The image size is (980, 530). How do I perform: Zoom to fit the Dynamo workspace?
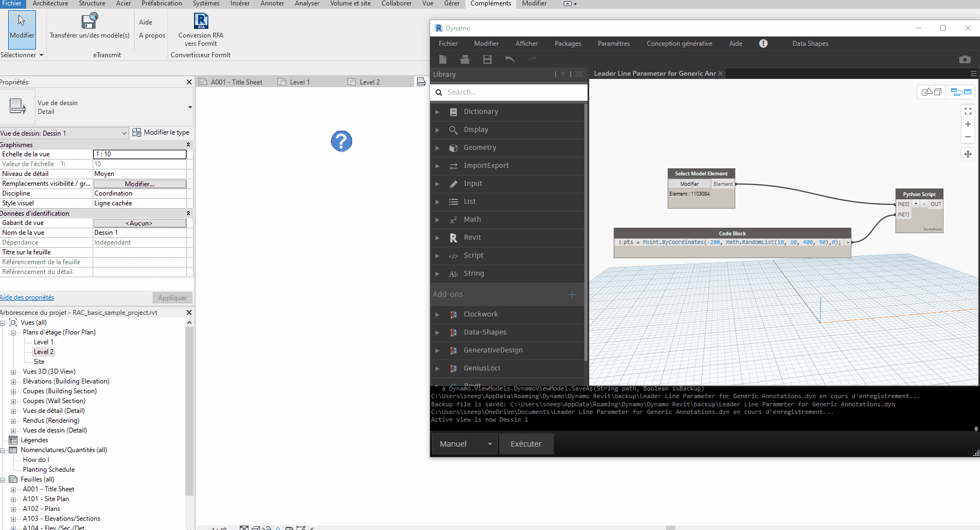pyautogui.click(x=968, y=111)
